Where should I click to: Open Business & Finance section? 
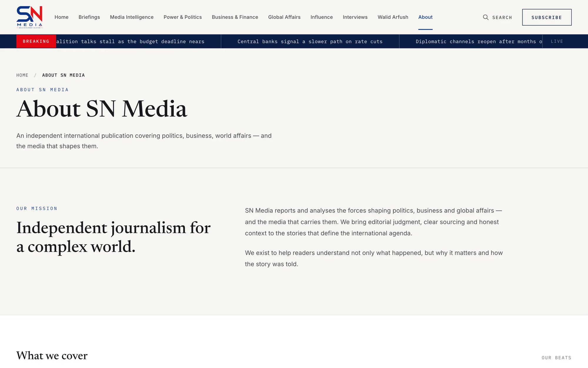pos(235,17)
